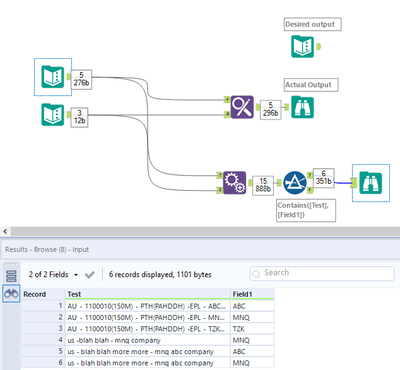This screenshot has width=400, height=370.
Task: Sort by the Field1 column header
Action: coord(252,294)
